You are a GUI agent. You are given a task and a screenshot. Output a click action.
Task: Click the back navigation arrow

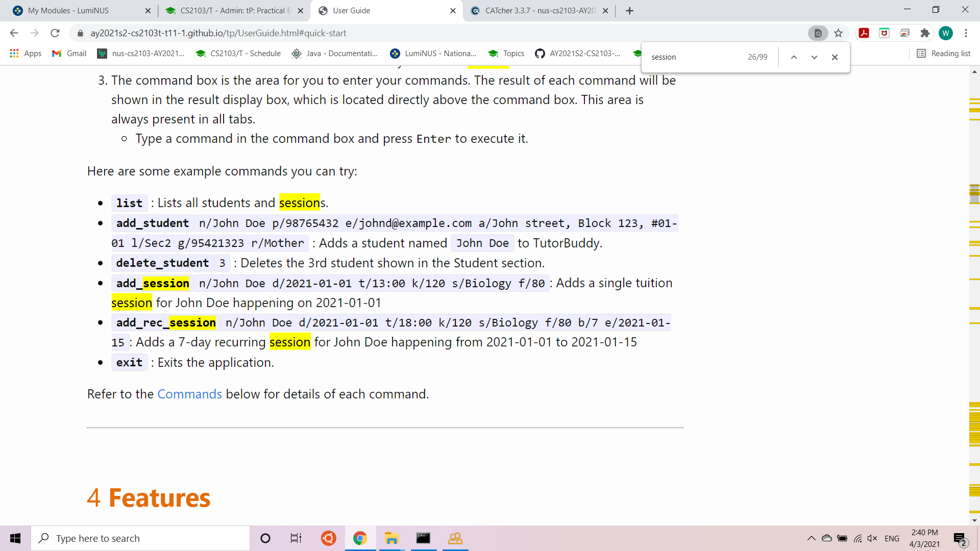[x=14, y=33]
